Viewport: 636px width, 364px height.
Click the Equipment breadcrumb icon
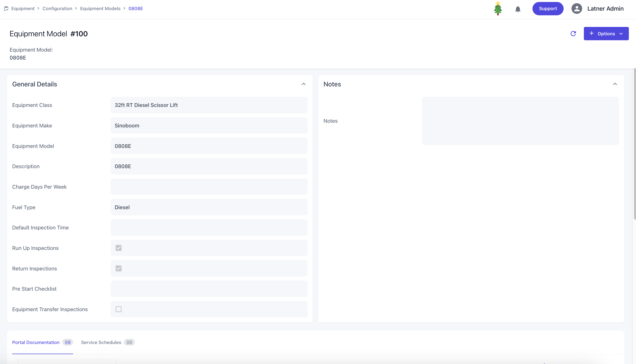pos(6,8)
